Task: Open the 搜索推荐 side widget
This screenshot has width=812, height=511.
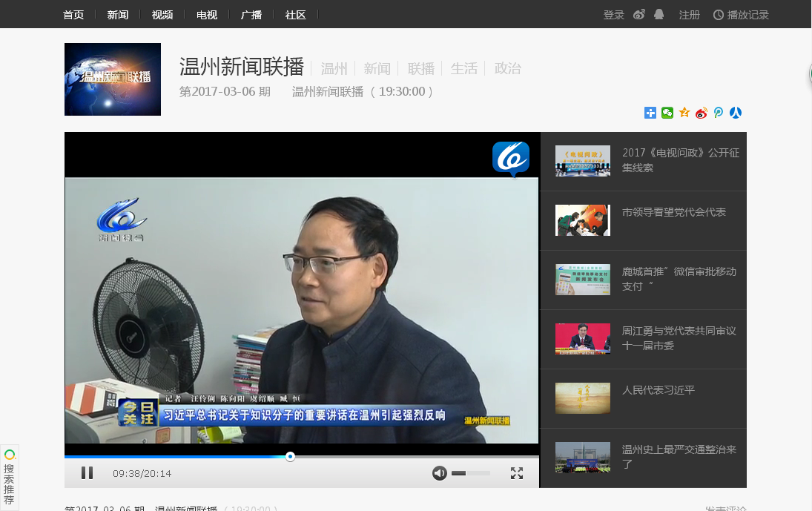Action: [x=10, y=478]
